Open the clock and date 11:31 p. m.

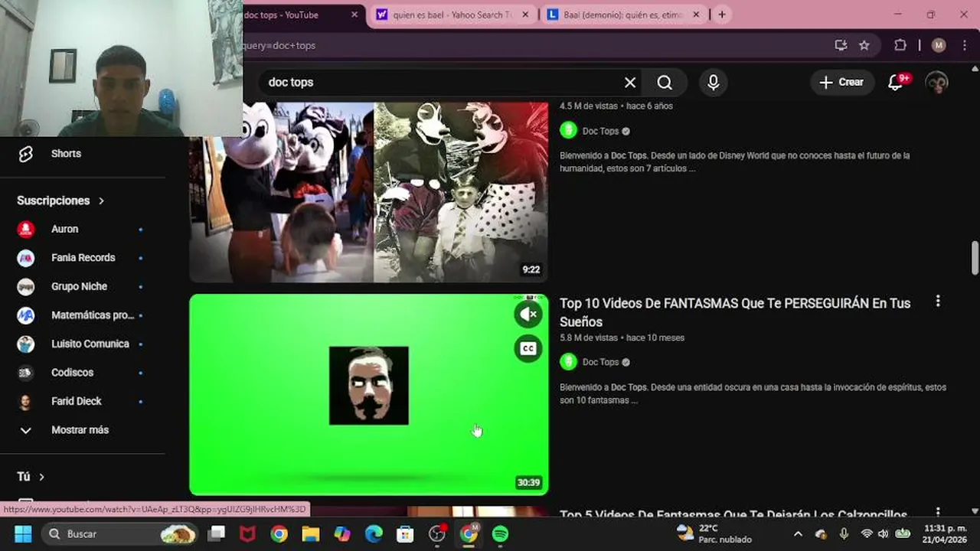pos(945,533)
